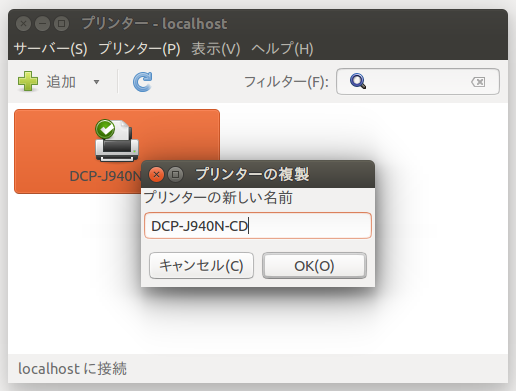Clear the filter using the backspace icon

[x=478, y=82]
